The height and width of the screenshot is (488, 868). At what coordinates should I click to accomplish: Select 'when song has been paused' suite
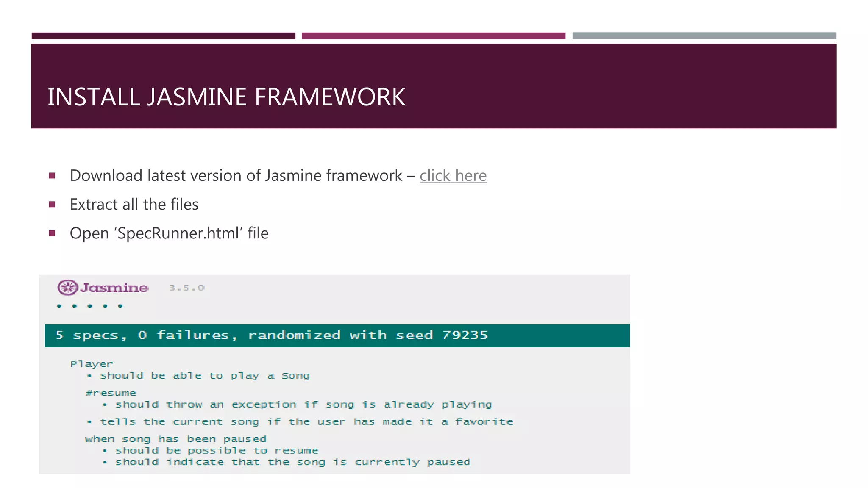tap(175, 439)
